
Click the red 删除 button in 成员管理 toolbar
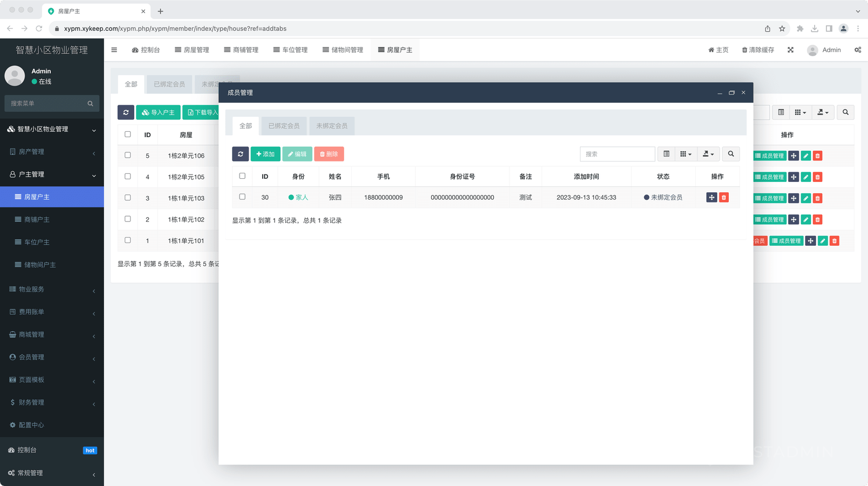(329, 154)
